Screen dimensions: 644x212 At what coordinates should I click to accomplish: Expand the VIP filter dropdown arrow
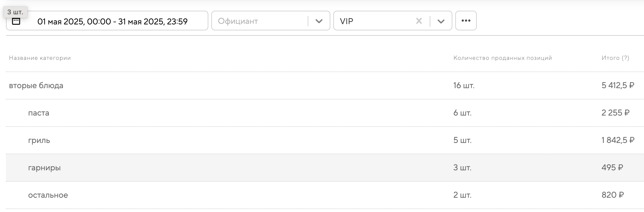441,21
